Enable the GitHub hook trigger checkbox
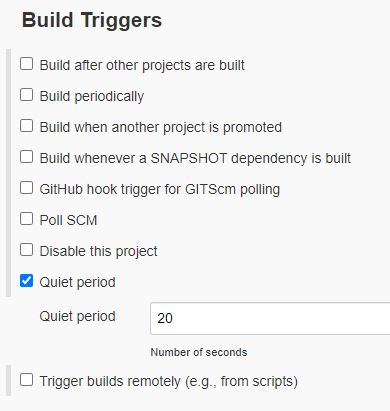390x411 pixels. click(x=26, y=188)
